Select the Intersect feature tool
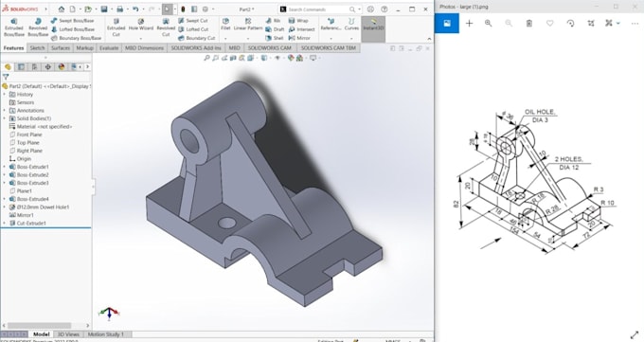Viewport: 644px width, 342px height. (x=301, y=29)
